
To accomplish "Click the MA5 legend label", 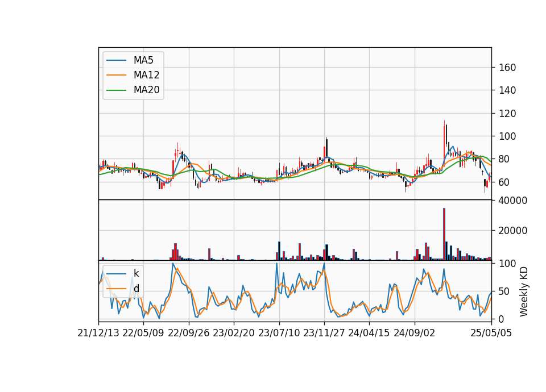I will tap(143, 60).
